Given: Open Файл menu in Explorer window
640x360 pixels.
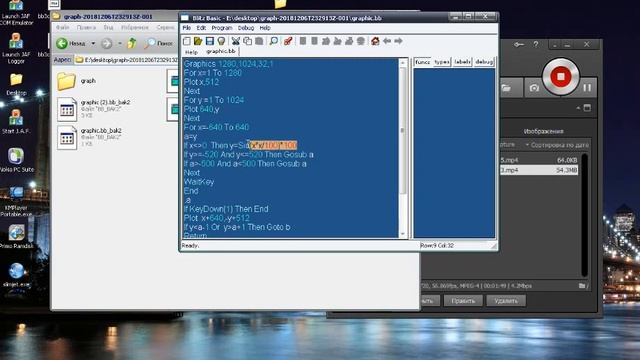Looking at the screenshot, I should (62, 27).
